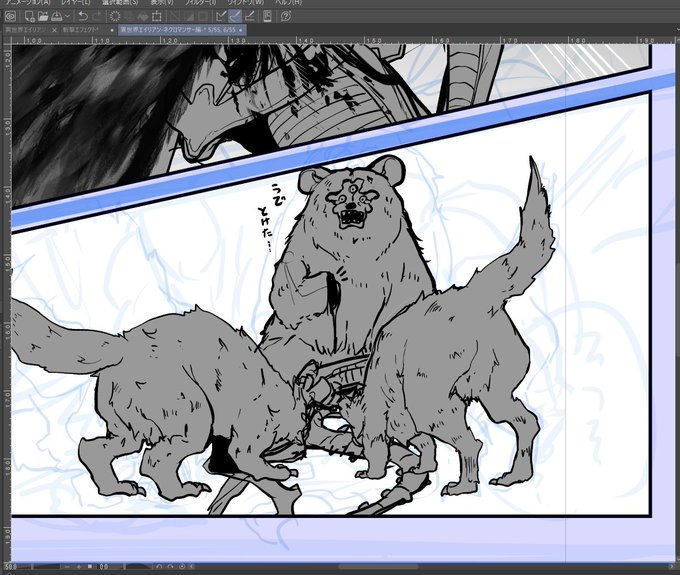Open the フィルター(I) menu
Image resolution: width=680 pixels, height=575 pixels.
click(x=200, y=2)
